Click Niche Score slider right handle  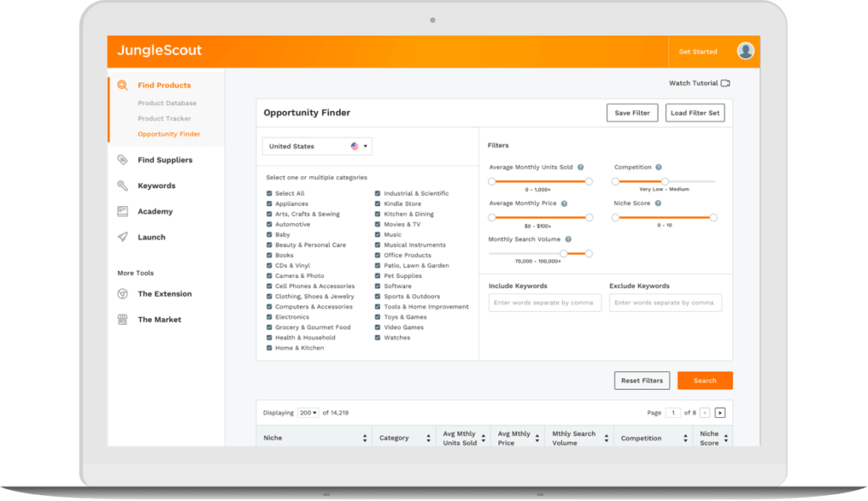pos(713,218)
